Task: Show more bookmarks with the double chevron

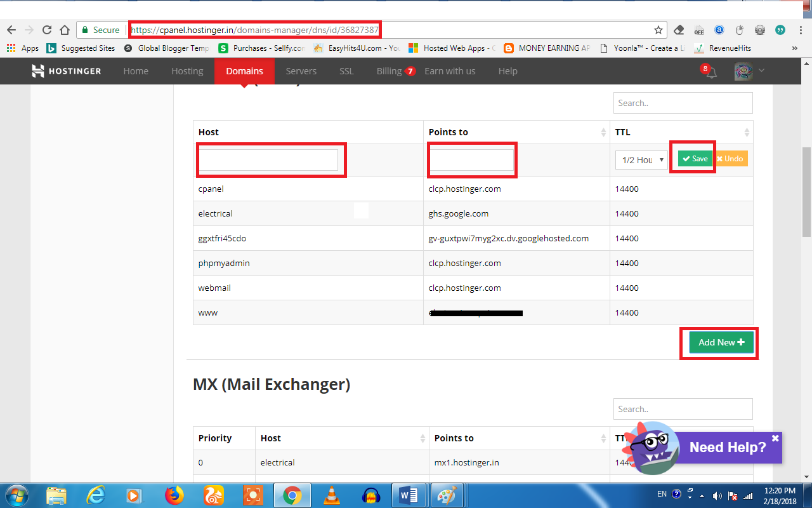Action: (795, 48)
